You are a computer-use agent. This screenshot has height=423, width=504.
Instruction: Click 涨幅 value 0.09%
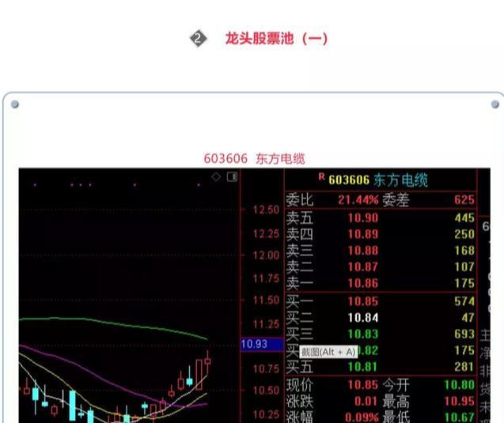click(362, 417)
